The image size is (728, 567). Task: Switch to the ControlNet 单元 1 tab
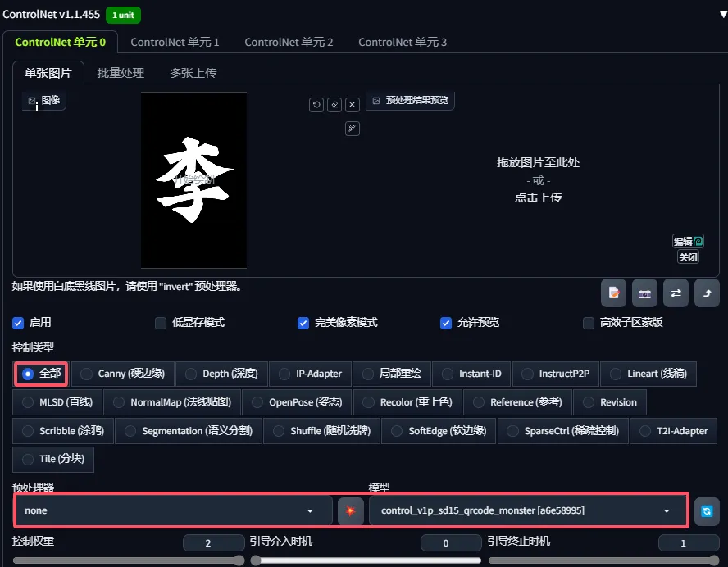pyautogui.click(x=175, y=42)
